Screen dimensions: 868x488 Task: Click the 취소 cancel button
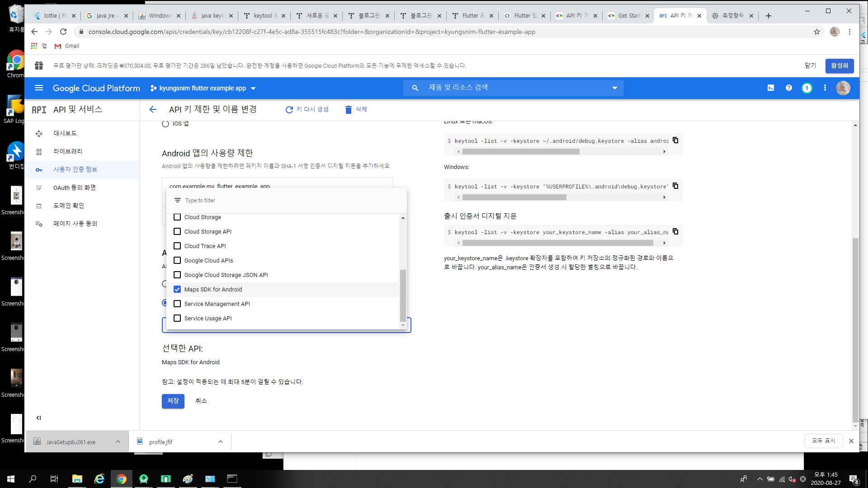coord(201,401)
